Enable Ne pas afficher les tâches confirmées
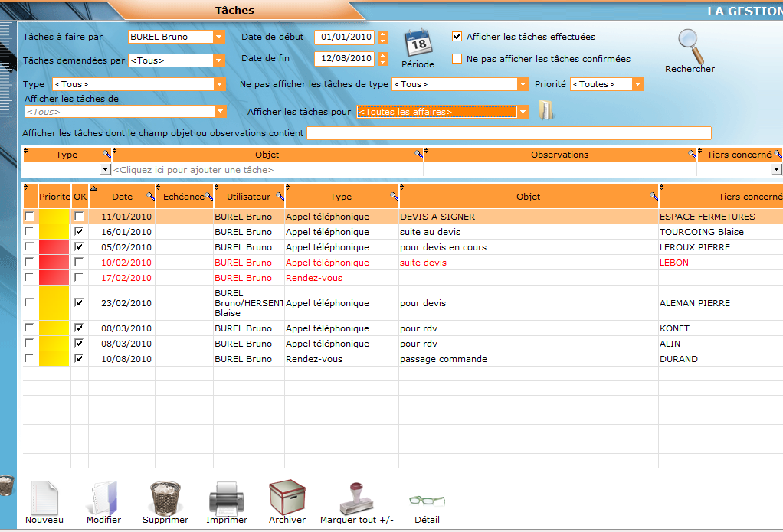 pyautogui.click(x=457, y=58)
